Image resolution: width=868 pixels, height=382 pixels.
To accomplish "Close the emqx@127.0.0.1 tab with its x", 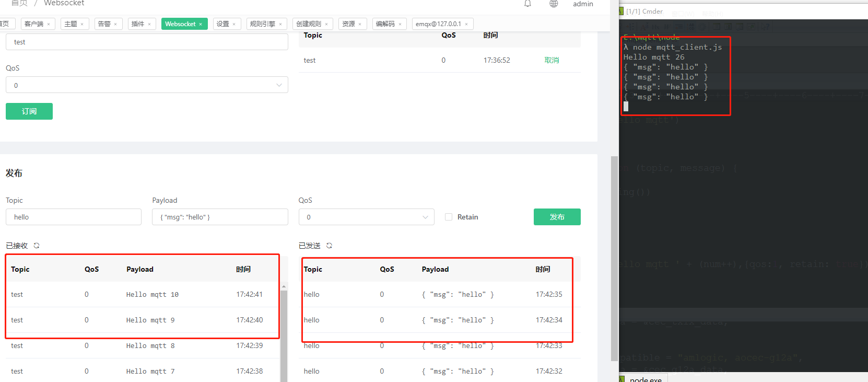I will coord(466,24).
